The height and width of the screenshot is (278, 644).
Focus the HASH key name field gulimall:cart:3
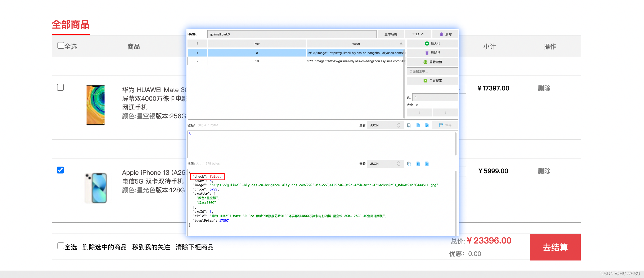[x=292, y=34]
